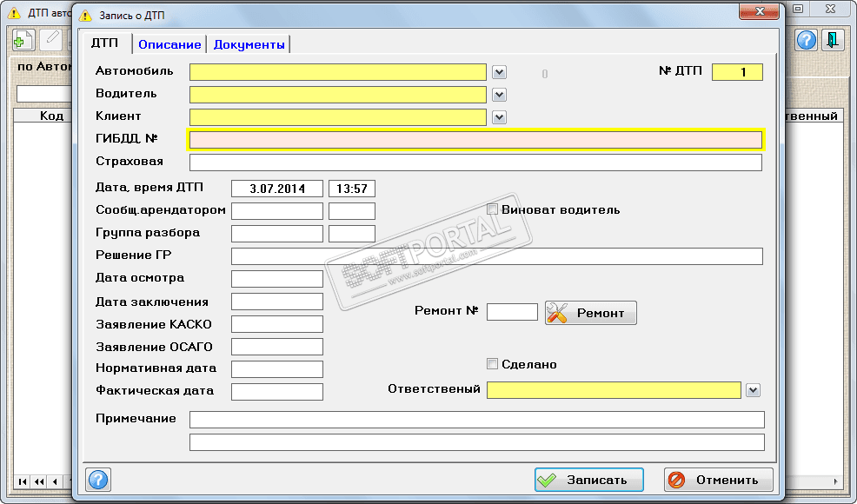
Task: Click the ГИБДД № input field
Action: tap(475, 140)
